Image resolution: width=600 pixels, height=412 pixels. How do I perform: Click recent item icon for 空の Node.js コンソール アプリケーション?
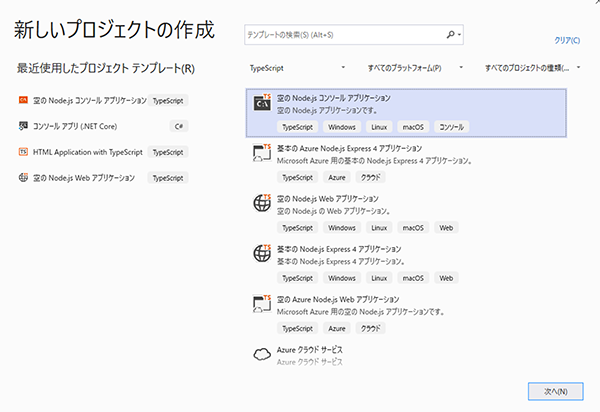point(23,100)
